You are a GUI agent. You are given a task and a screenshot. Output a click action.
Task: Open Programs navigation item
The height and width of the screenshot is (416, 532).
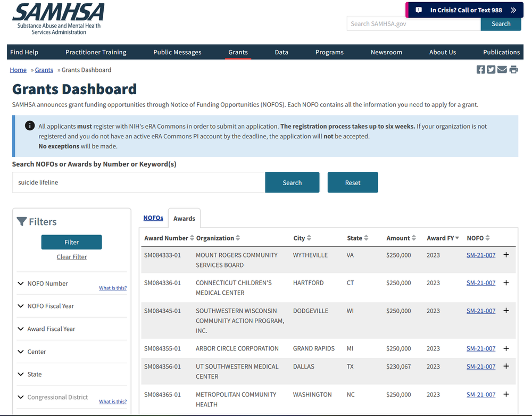coord(329,52)
